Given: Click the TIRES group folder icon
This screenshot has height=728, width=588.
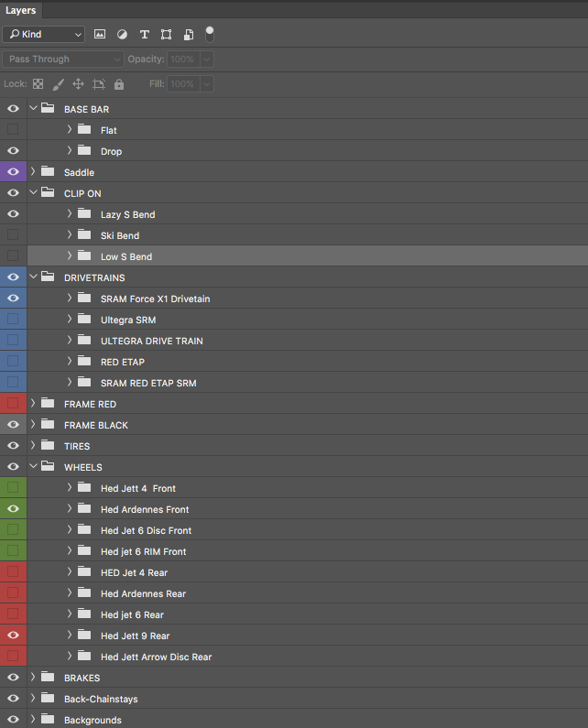Looking at the screenshot, I should (x=48, y=445).
